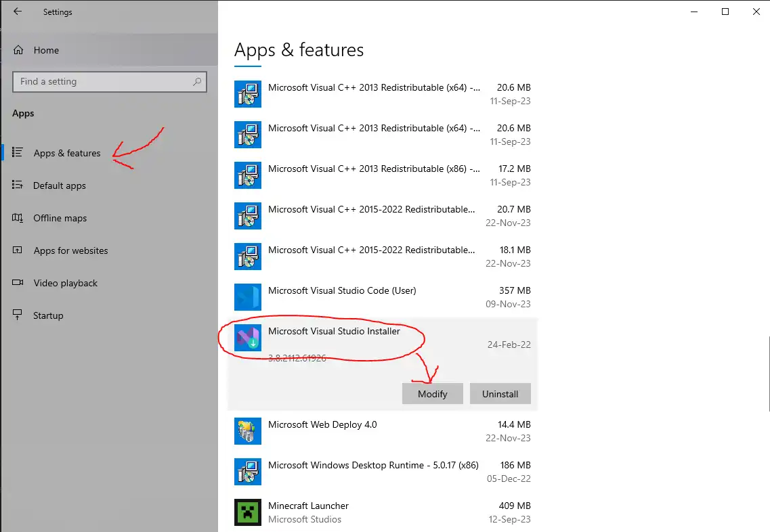Click icon of the 20.7 MB Visual C++ 2015-2022 entry
This screenshot has width=770, height=532.
247,216
